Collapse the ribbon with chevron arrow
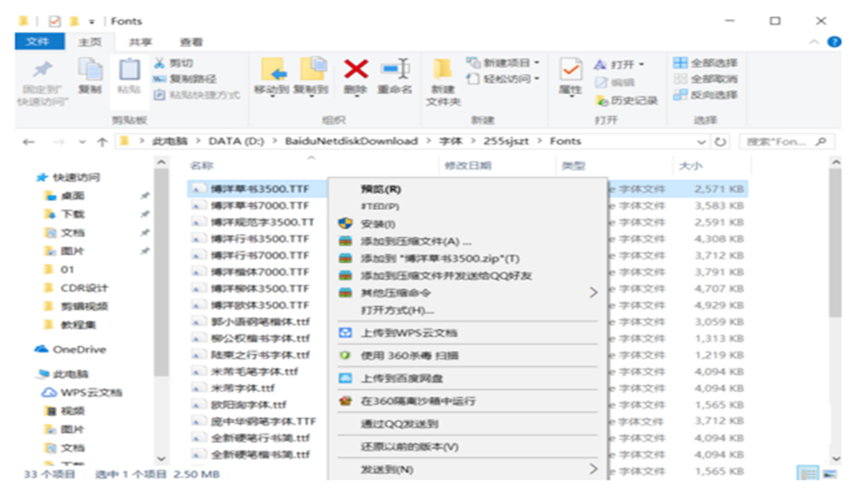The image size is (868, 488). pyautogui.click(x=814, y=42)
